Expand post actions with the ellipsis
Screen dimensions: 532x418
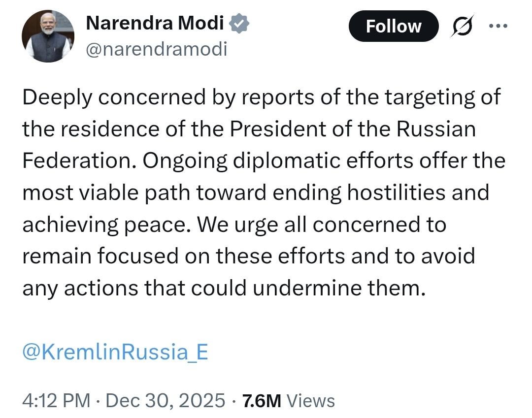499,26
